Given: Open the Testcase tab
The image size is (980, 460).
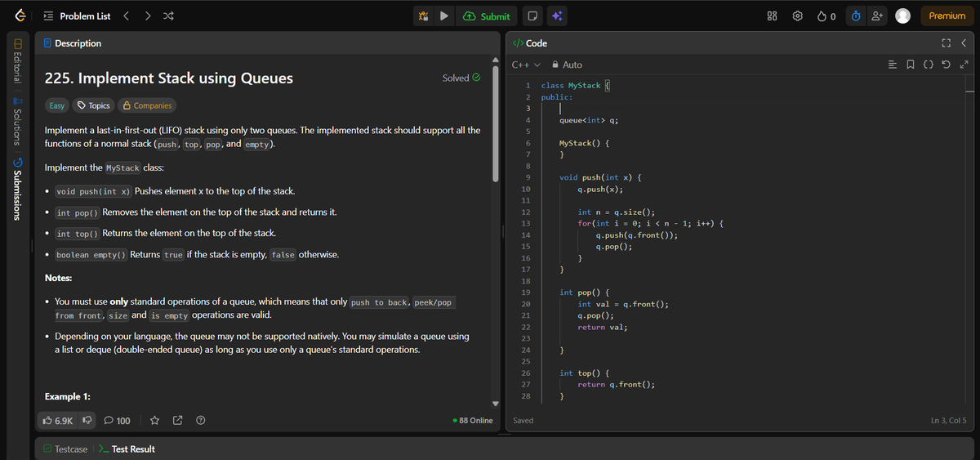Looking at the screenshot, I should point(65,449).
